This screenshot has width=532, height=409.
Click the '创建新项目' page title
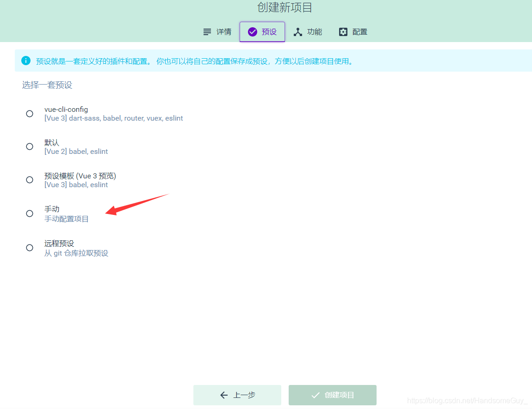[x=285, y=7]
